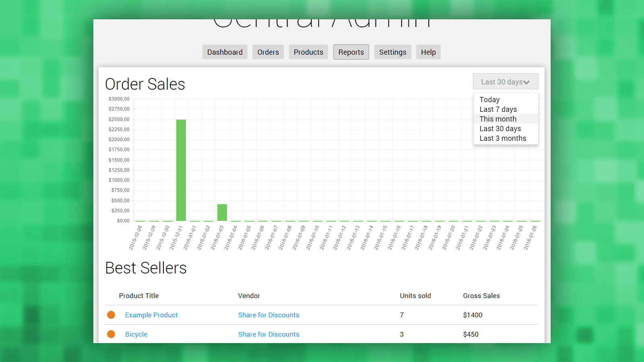Select Today from date range list
644x362 pixels.
point(489,100)
